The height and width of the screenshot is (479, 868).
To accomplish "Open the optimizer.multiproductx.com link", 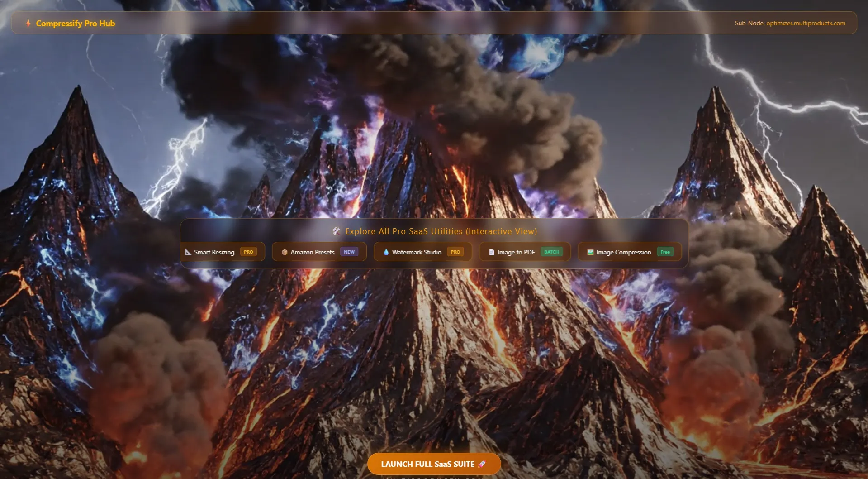I will point(806,23).
